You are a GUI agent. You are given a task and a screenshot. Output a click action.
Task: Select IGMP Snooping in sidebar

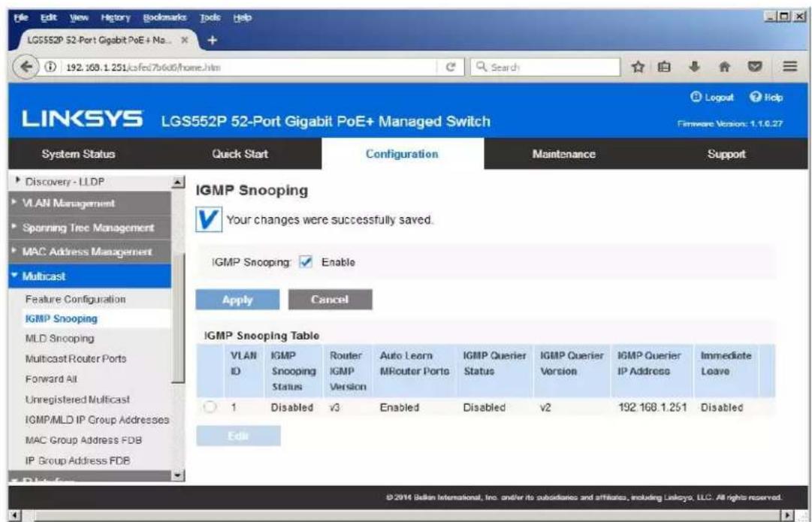pyautogui.click(x=61, y=318)
